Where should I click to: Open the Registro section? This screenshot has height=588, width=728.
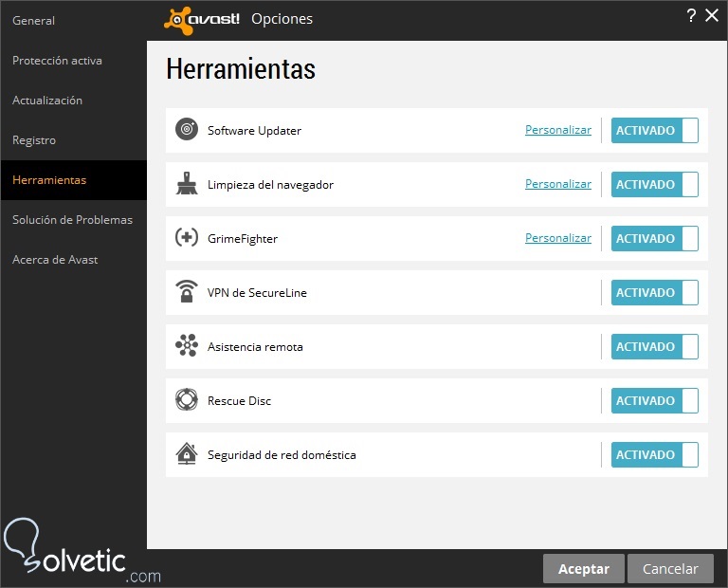pos(74,140)
